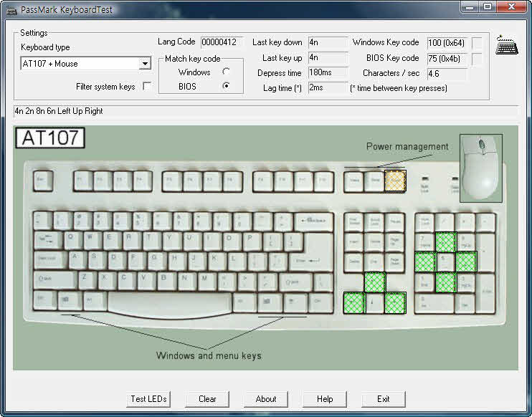Click the C key on keyboard image
The image size is (532, 417).
[x=127, y=280]
